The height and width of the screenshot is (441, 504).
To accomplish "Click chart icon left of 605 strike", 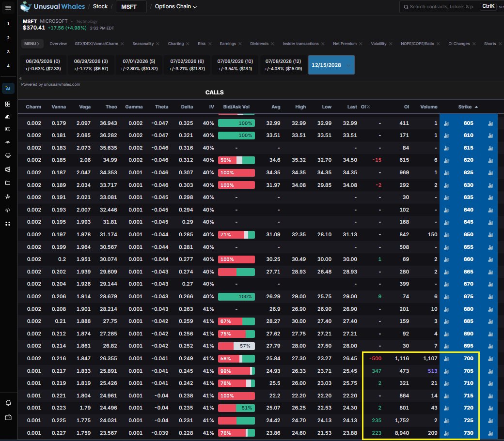I will (x=446, y=123).
